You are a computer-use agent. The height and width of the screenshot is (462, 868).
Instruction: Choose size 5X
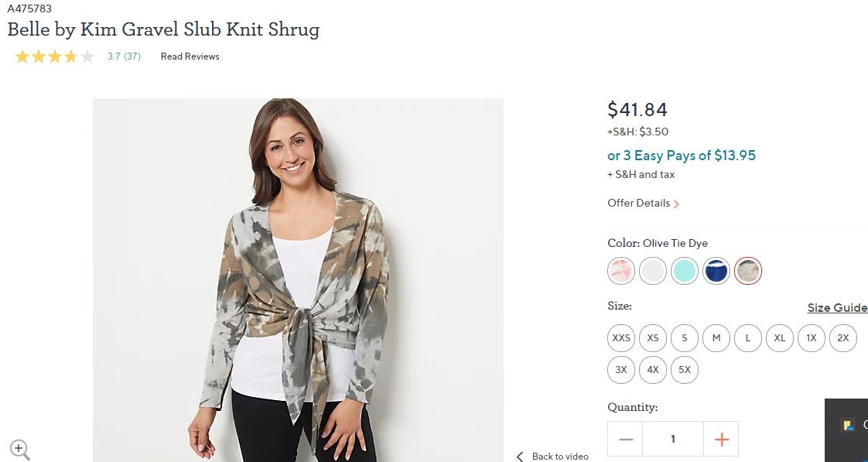coord(684,370)
